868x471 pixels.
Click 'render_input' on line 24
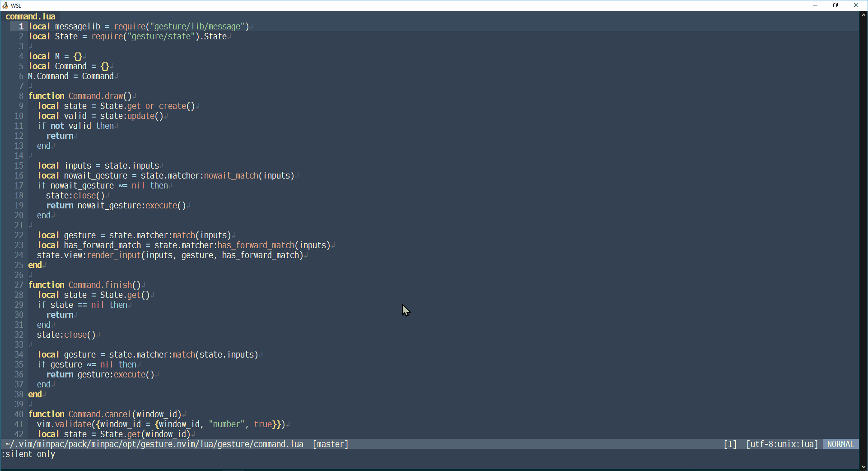[x=114, y=255]
